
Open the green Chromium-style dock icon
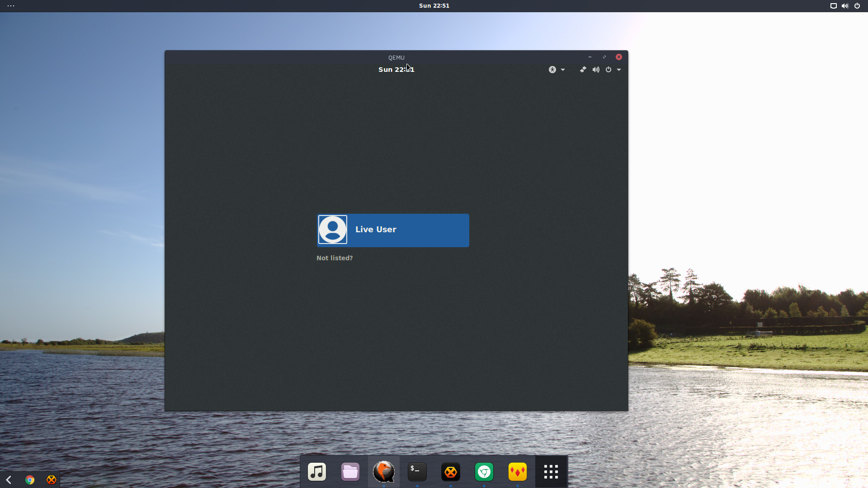click(x=484, y=472)
